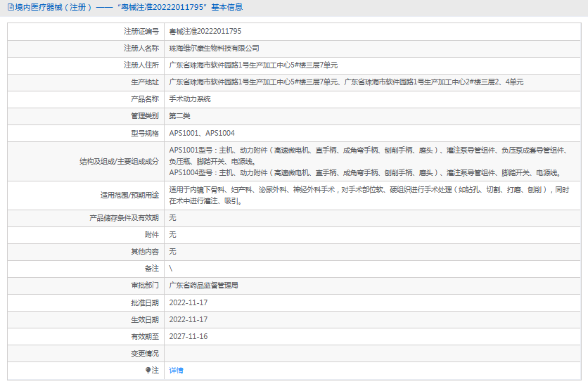Viewport: 588px width, 384px height.
Task: Click the page title 境内医疗器械（注册）基本信息
Action: 129,7
